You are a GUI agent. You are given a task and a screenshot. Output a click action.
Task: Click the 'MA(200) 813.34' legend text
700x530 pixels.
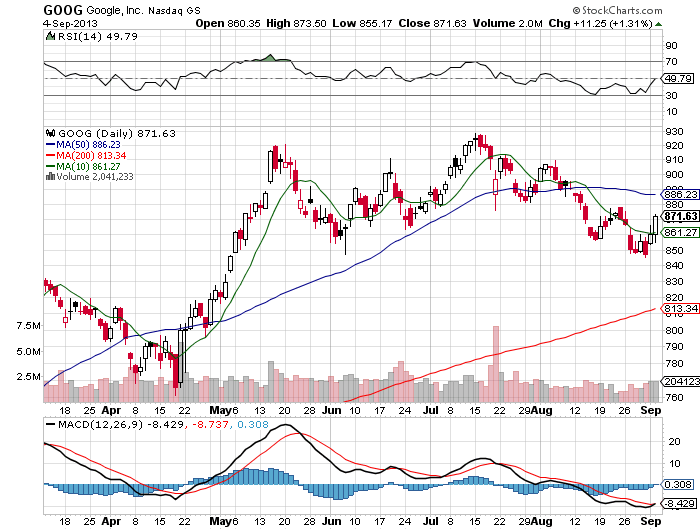91,155
